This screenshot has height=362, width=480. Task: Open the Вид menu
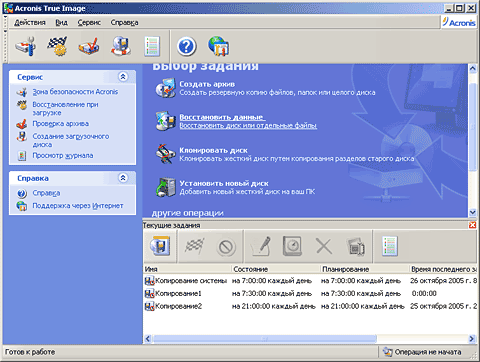pos(61,23)
